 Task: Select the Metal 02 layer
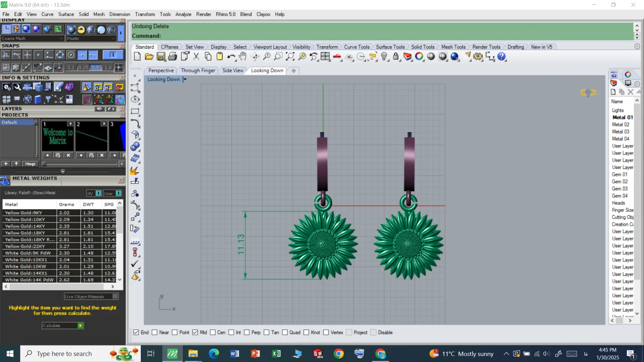point(620,125)
